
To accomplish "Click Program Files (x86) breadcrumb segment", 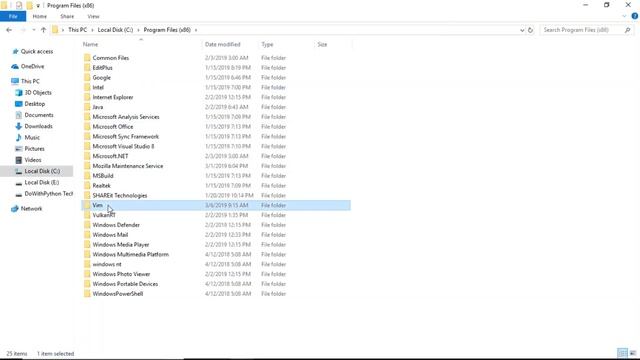I will click(x=167, y=30).
